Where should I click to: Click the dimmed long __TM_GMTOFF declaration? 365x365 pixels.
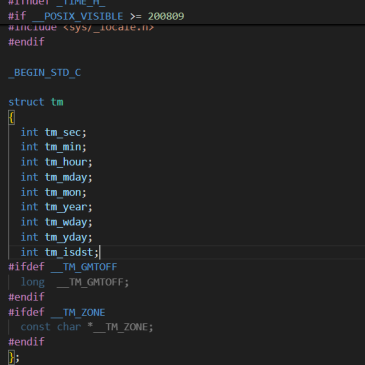pyautogui.click(x=75, y=282)
